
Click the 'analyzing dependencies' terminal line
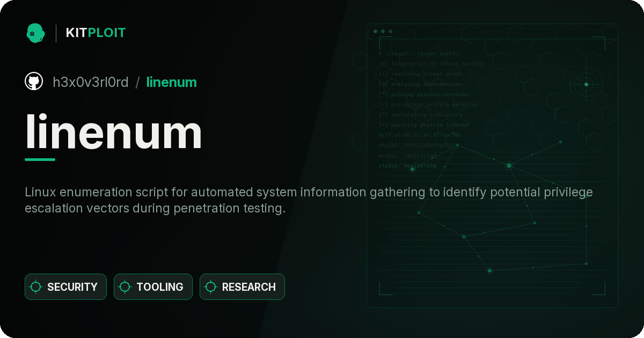click(420, 84)
